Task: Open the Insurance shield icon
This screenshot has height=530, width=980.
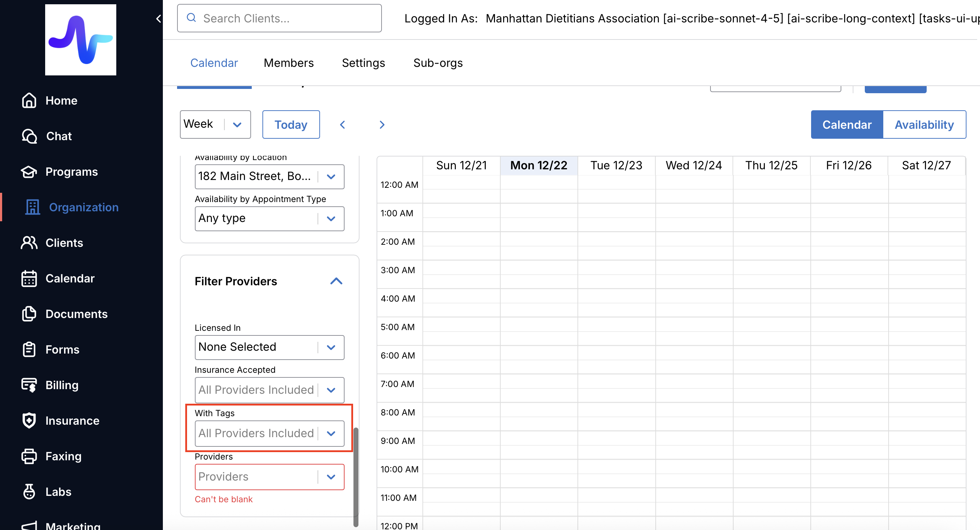Action: click(29, 420)
